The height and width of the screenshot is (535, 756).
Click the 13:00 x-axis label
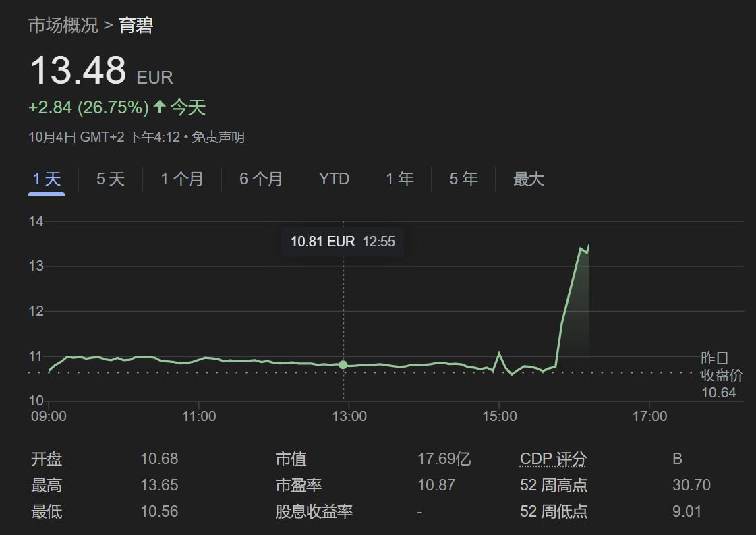click(x=349, y=416)
